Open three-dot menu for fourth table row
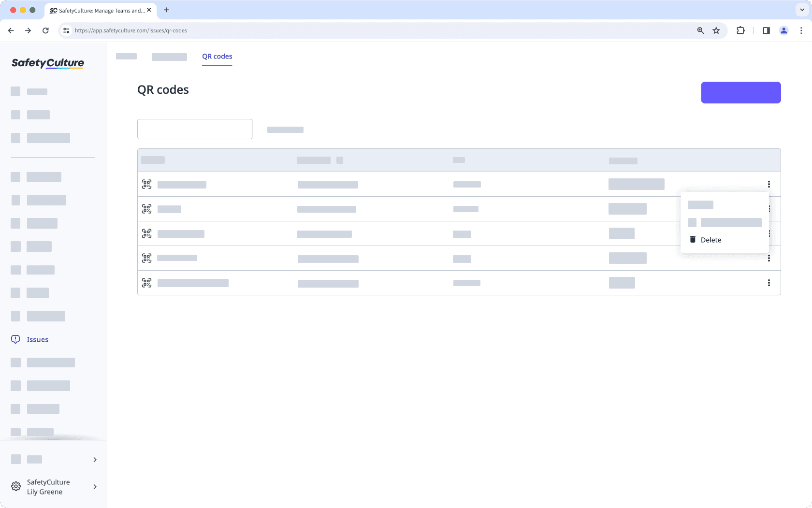This screenshot has height=508, width=812. (768, 258)
